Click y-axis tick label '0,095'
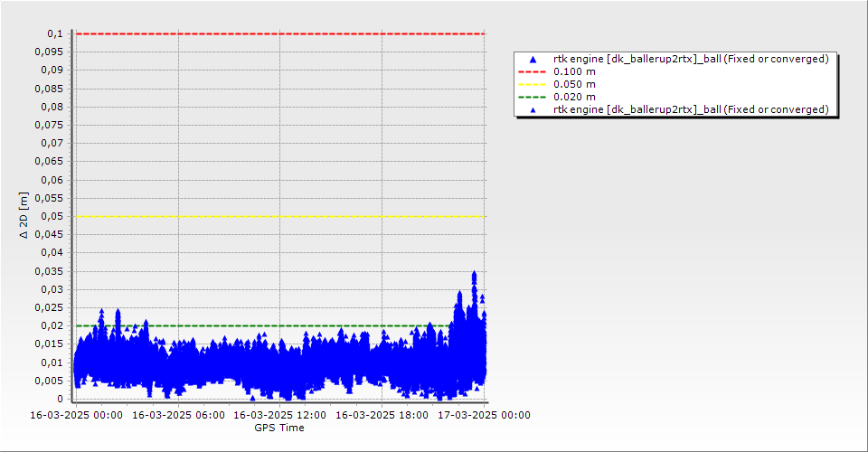868x452 pixels. 49,52
